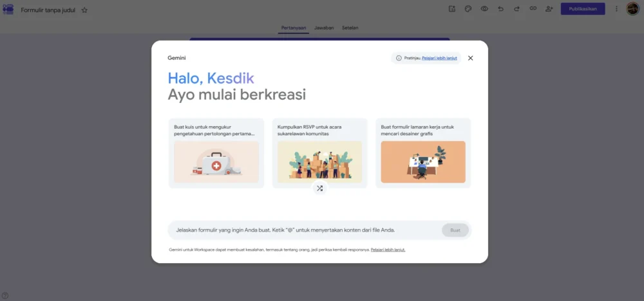The height and width of the screenshot is (301, 644).
Task: Switch to the Jawaban tab
Action: [324, 28]
